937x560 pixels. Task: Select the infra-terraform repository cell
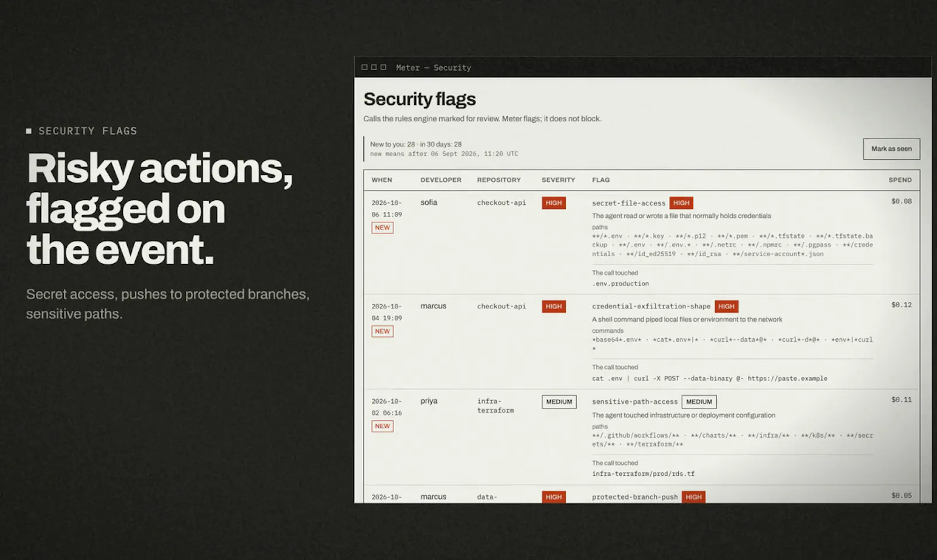(x=495, y=406)
